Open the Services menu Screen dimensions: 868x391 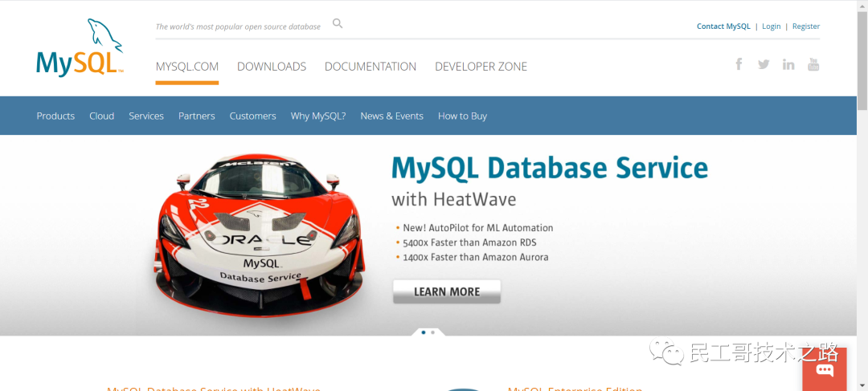pos(146,116)
